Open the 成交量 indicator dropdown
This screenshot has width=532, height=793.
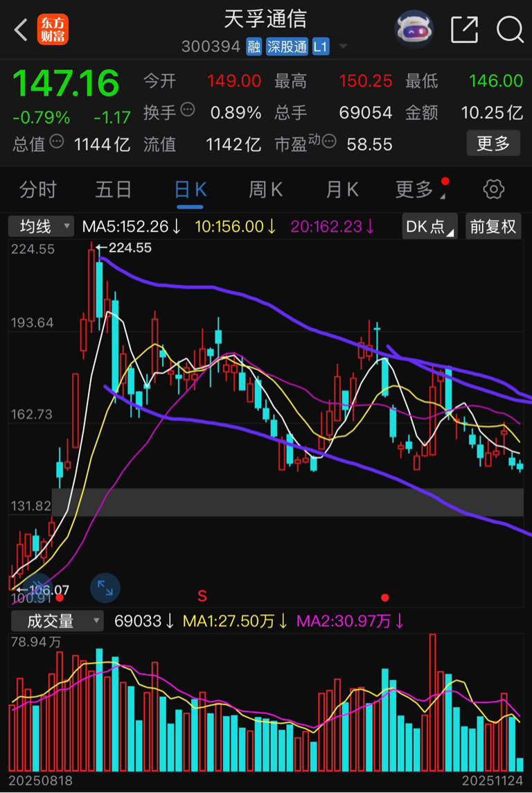tap(55, 620)
